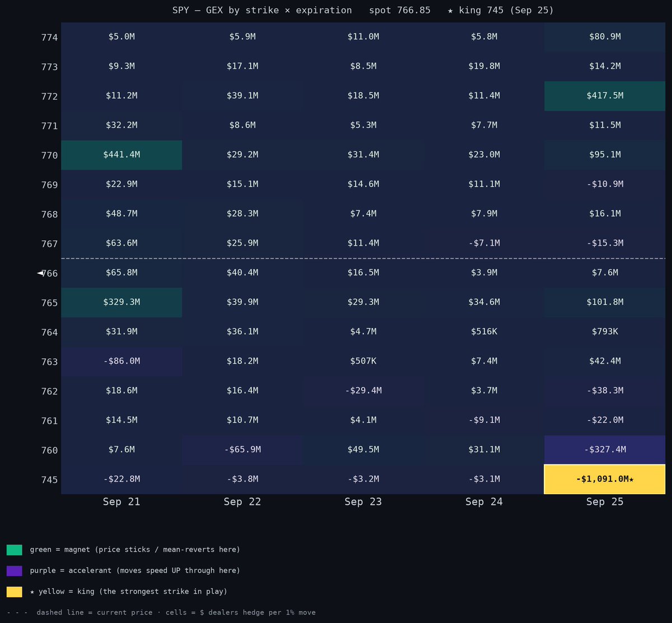
Task: Click the $23.0M cell in row 770
Action: coord(484,155)
